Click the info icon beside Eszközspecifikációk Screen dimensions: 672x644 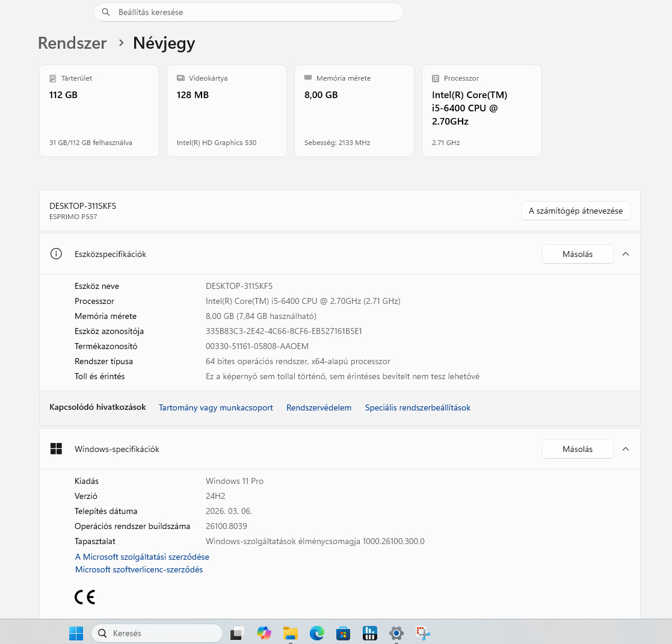click(56, 254)
